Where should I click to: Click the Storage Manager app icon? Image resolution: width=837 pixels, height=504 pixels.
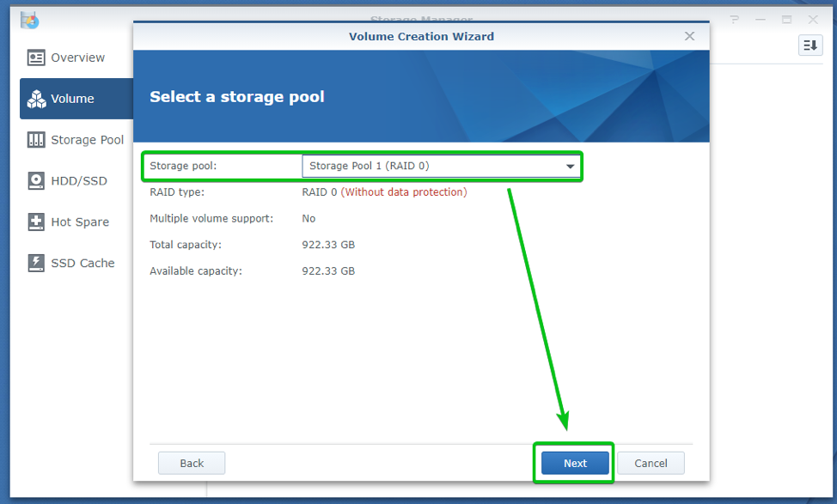(29, 19)
